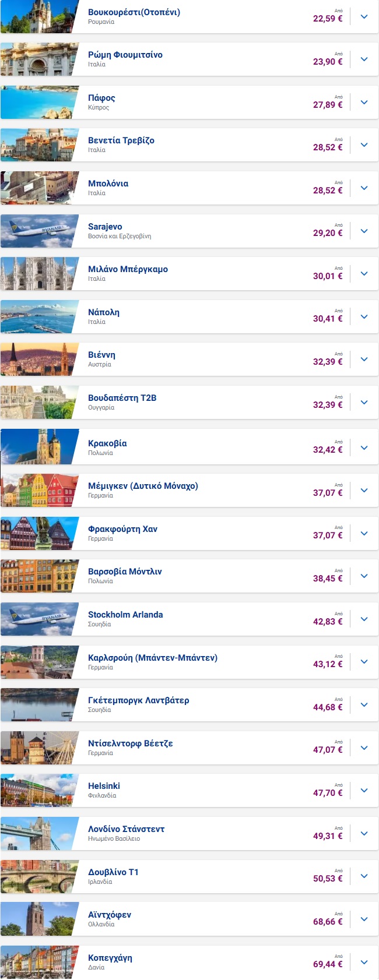379x980 pixels.
Task: Open the Κρακοβία destination
Action: pyautogui.click(x=107, y=443)
